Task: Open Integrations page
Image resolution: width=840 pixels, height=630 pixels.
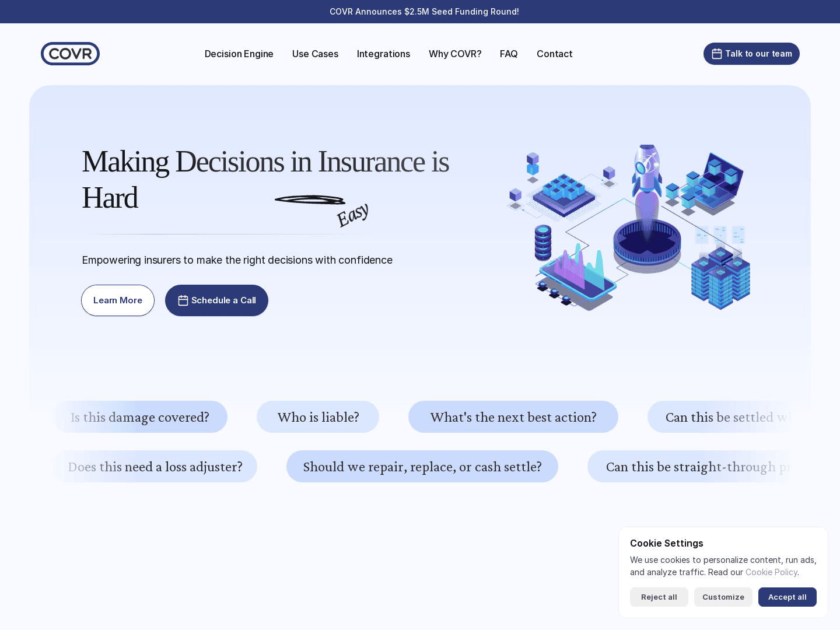Action: point(383,54)
